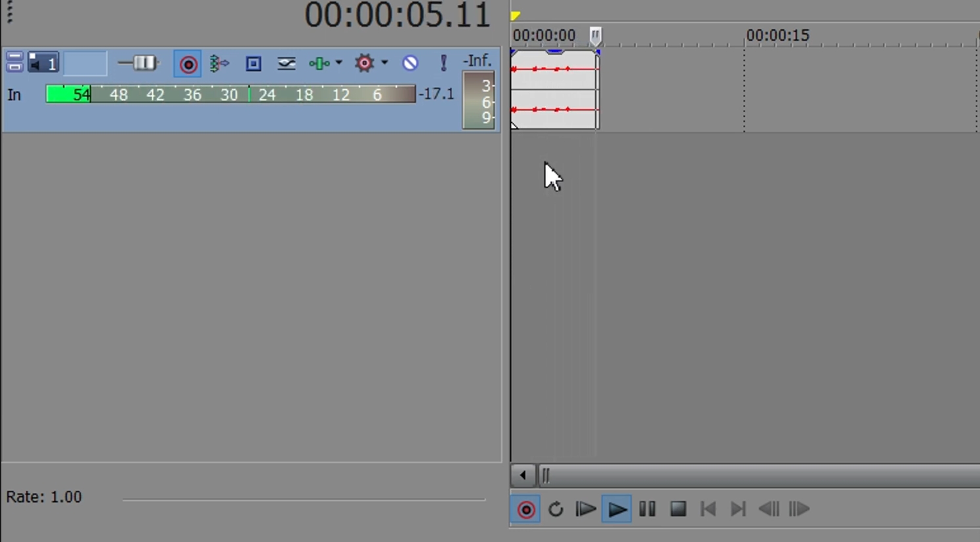Step to next frame
Screen dimensions: 980x542
tap(799, 509)
